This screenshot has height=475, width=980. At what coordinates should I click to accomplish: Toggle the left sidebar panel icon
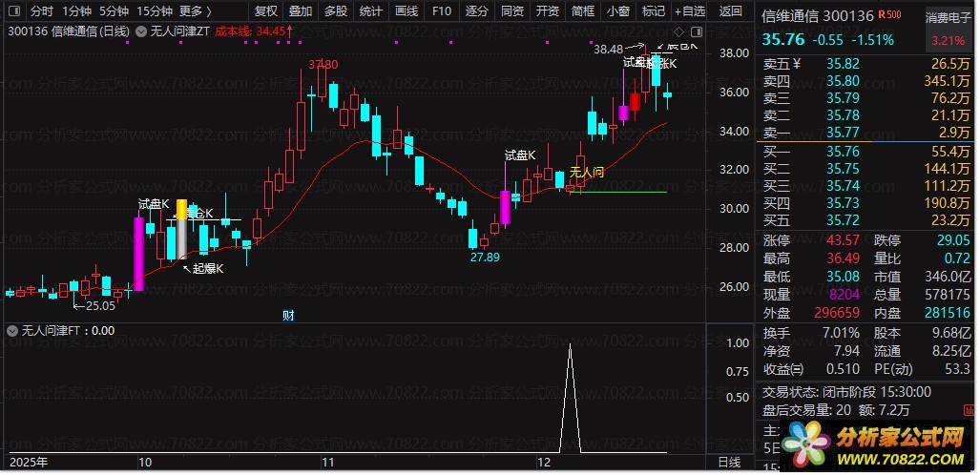click(13, 10)
